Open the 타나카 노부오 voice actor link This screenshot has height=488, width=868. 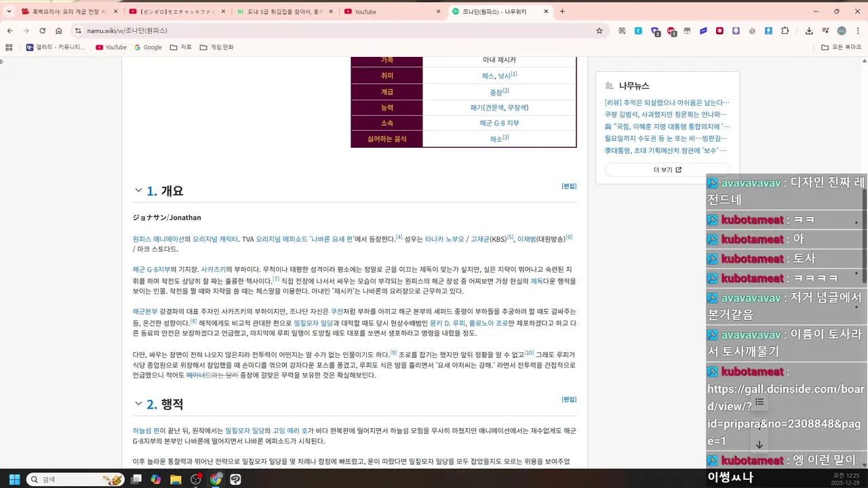point(445,239)
